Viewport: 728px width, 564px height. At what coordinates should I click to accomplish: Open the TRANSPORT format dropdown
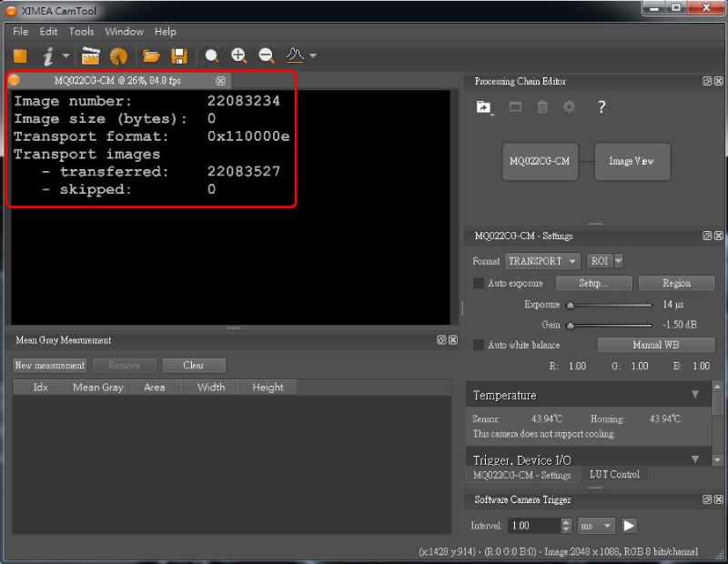click(x=542, y=261)
